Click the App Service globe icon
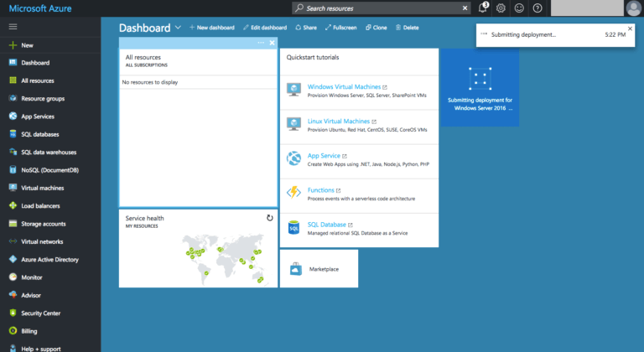Screen dimensions: 644x352 point(293,158)
